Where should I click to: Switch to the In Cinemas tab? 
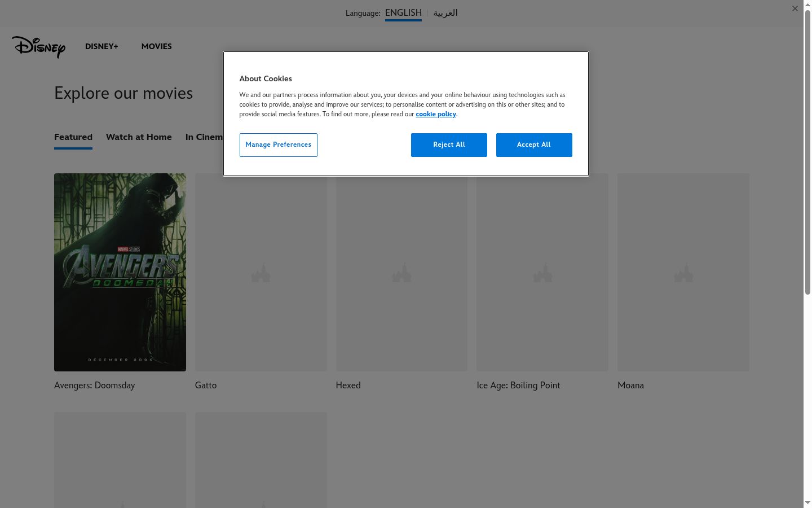[204, 137]
